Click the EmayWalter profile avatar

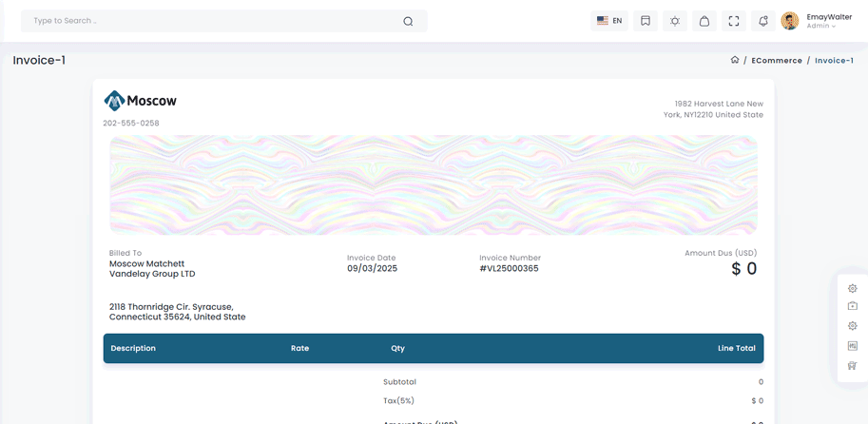pyautogui.click(x=790, y=21)
